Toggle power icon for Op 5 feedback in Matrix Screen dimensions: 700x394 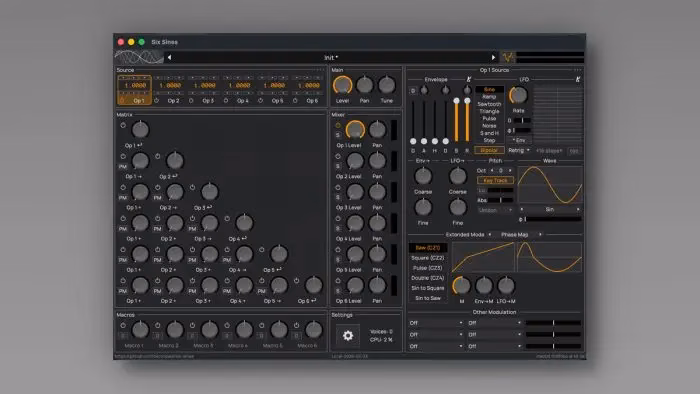point(262,250)
